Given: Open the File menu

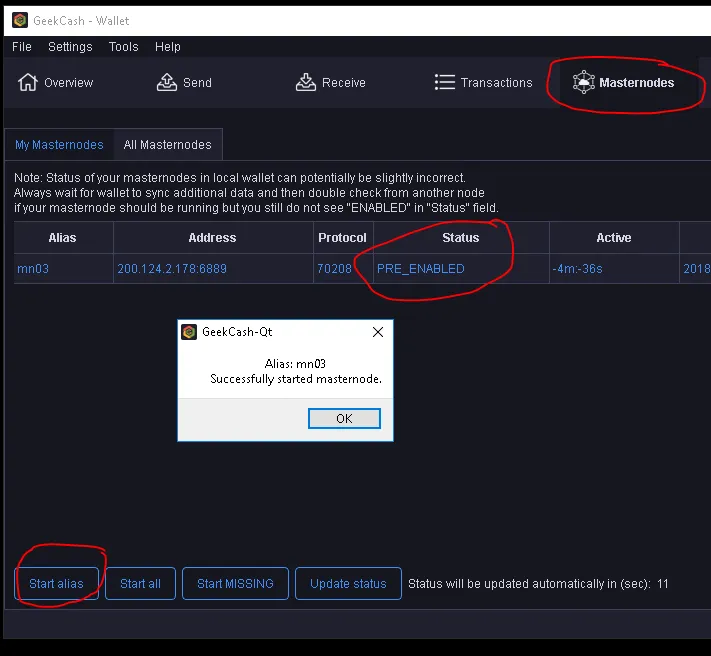Looking at the screenshot, I should point(22,47).
